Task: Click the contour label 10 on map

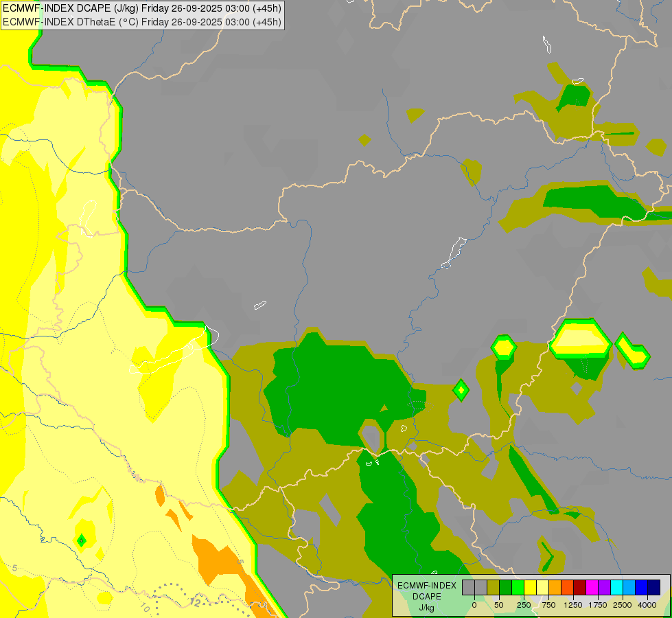Action: coord(146,607)
